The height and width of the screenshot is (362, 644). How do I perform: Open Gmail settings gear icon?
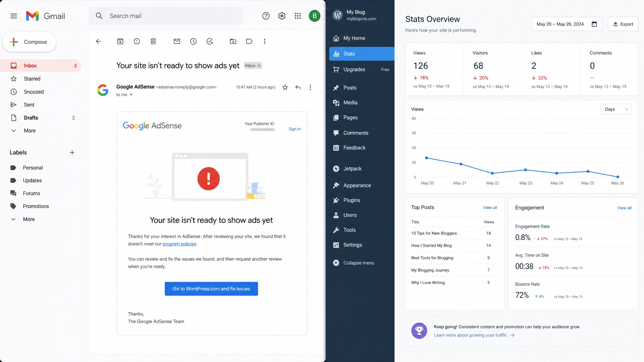[x=282, y=16]
